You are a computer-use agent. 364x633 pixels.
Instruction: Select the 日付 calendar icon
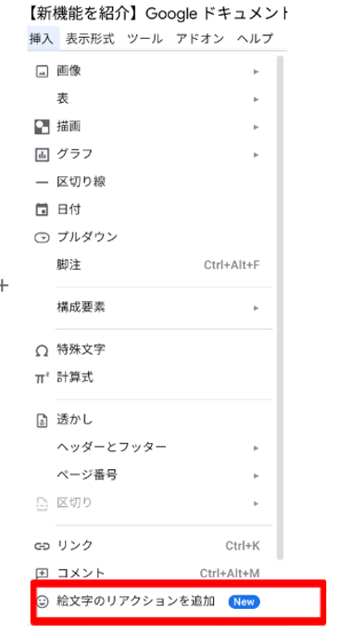click(x=42, y=210)
